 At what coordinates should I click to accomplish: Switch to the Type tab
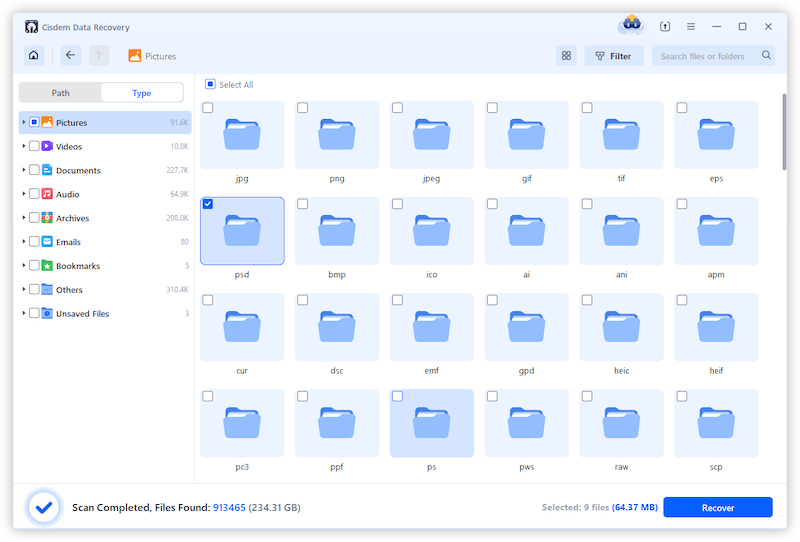(x=142, y=93)
